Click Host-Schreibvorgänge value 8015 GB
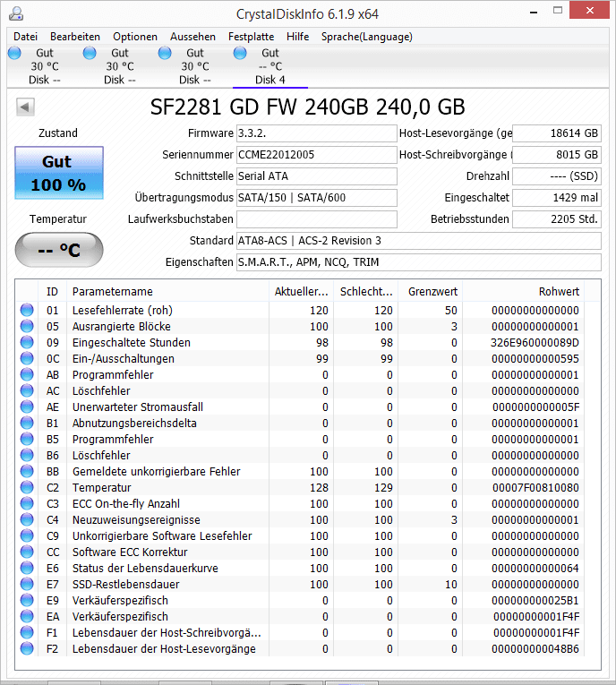Screen dimensions: 616x685 [557, 155]
